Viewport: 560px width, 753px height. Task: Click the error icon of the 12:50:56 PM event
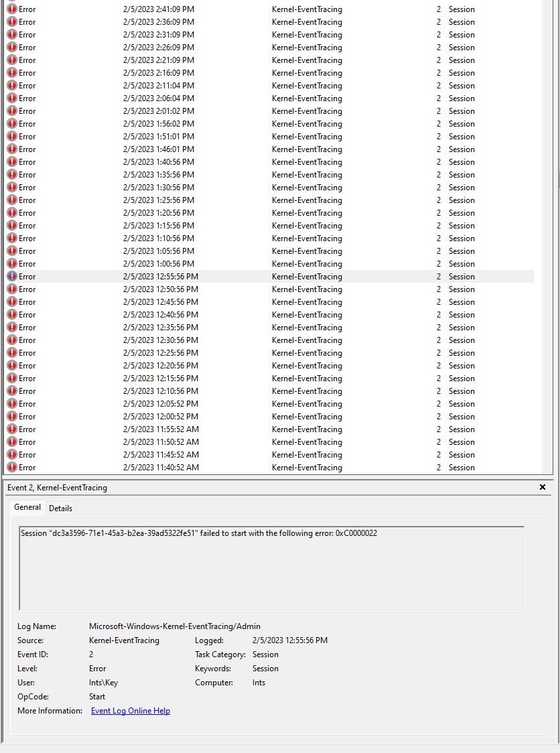[12, 289]
